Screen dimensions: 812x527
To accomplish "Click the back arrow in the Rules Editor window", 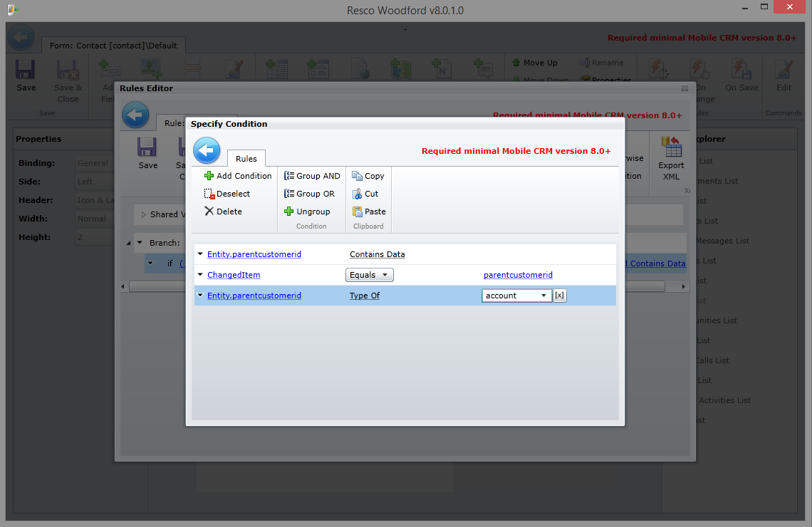I will point(135,115).
